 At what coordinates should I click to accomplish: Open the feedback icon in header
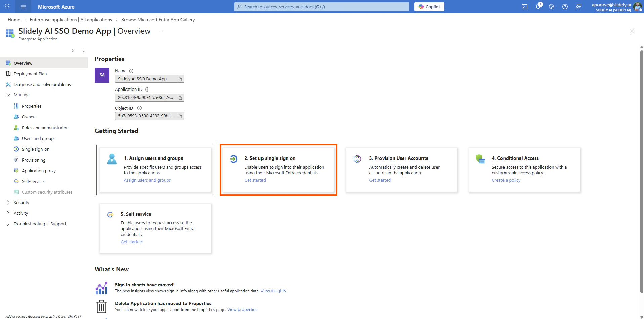pos(578,7)
